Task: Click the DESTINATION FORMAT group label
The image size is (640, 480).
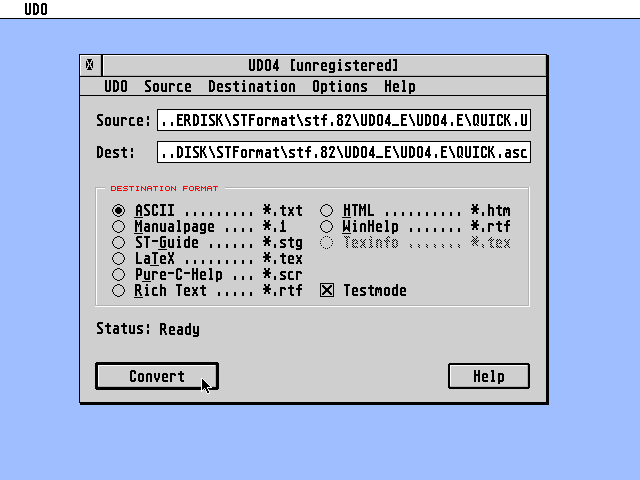Action: 164,188
